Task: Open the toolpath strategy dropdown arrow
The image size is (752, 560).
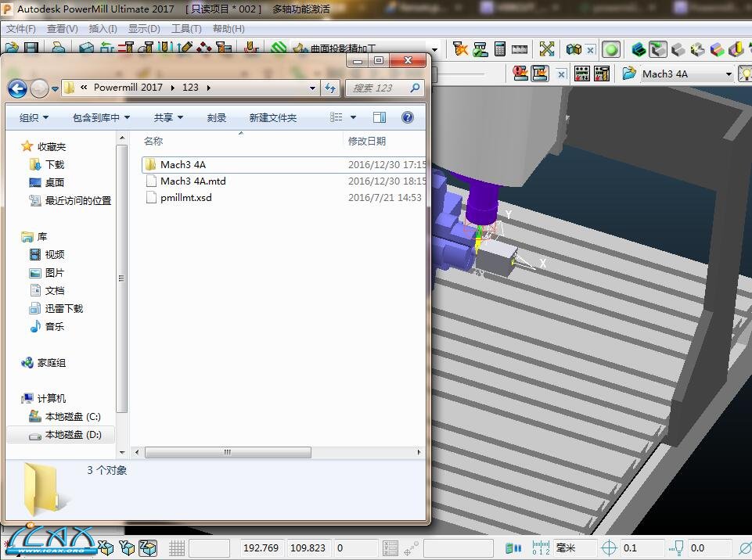Action: point(434,49)
